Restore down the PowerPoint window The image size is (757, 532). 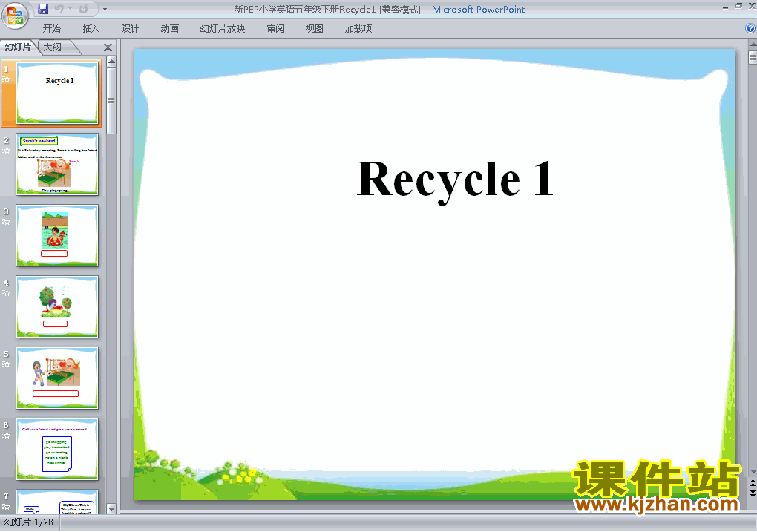pyautogui.click(x=738, y=6)
